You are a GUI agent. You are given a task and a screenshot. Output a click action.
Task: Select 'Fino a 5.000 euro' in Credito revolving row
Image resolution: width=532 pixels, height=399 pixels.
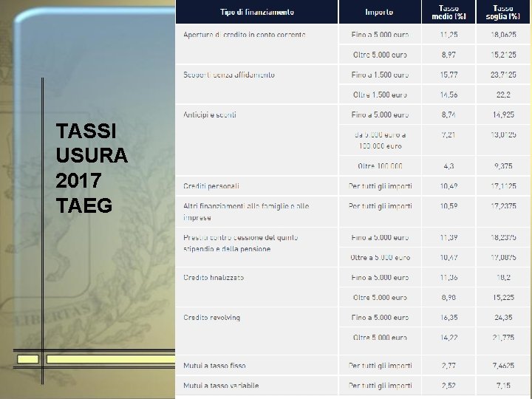pos(380,318)
